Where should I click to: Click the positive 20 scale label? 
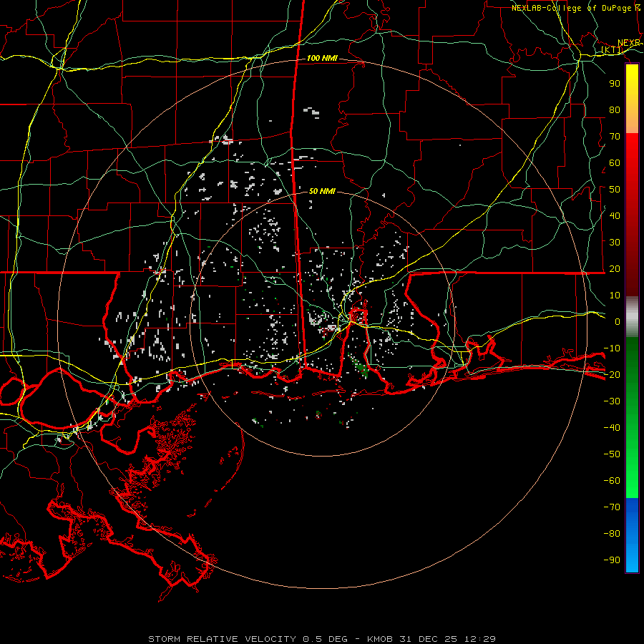tap(615, 269)
